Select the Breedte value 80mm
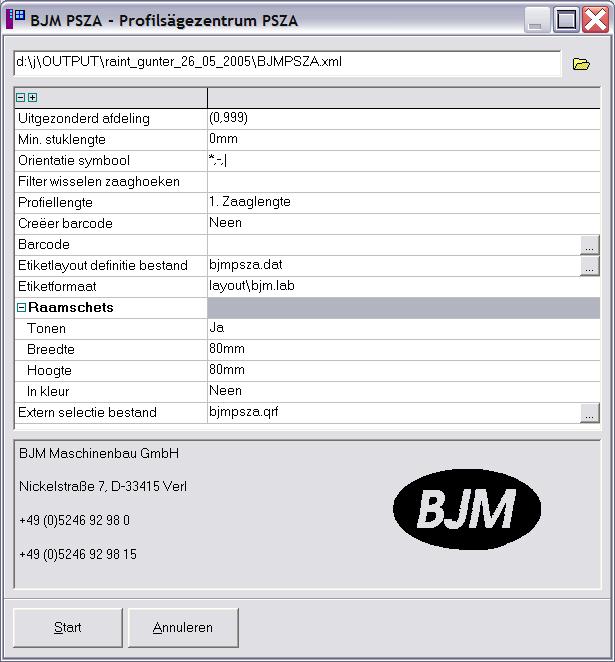 point(404,350)
